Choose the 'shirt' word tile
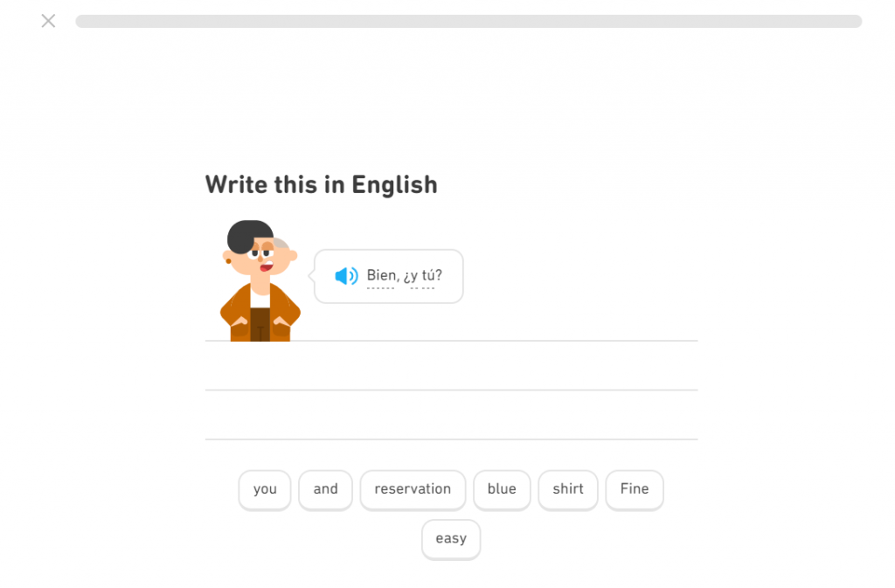The width and height of the screenshot is (895, 588). 568,490
